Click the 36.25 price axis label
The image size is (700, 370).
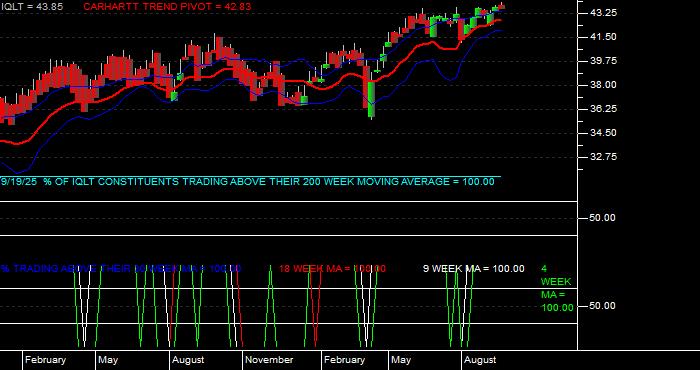click(x=603, y=109)
